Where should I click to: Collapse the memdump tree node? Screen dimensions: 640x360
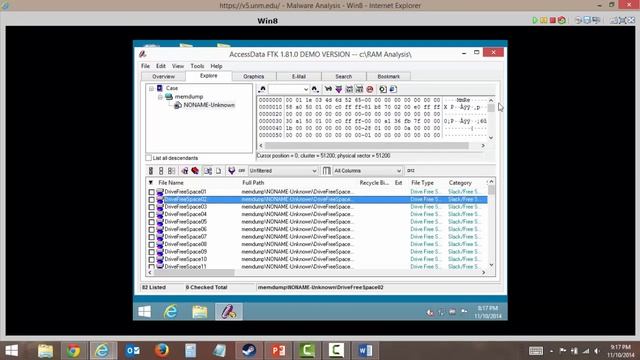tap(160, 97)
